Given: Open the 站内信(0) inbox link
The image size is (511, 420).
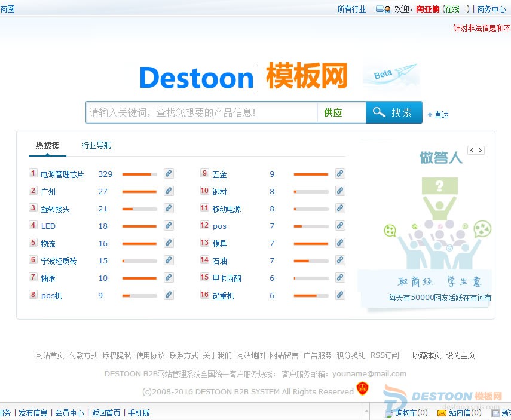Looking at the screenshot, I should pyautogui.click(x=465, y=413).
